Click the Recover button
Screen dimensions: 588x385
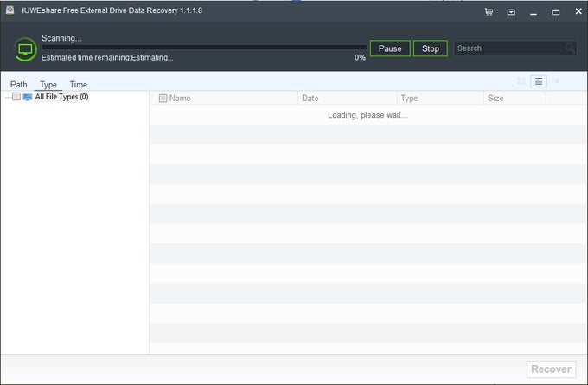(552, 369)
